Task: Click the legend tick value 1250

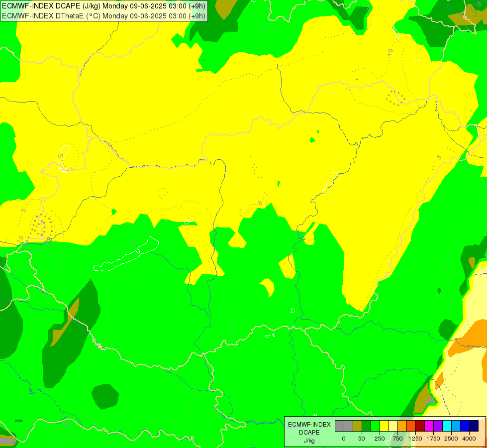Action: point(415,439)
